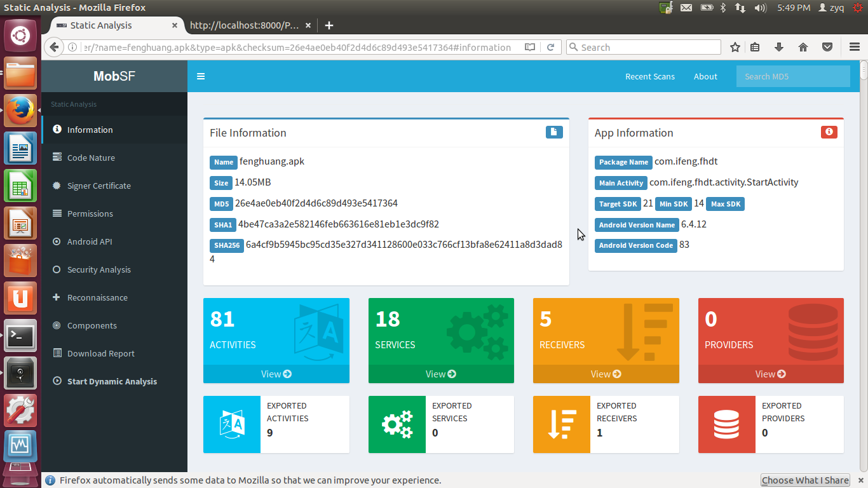The image size is (868, 488).
Task: Open LibreOffice Impress from the launcher
Action: pos(20,224)
